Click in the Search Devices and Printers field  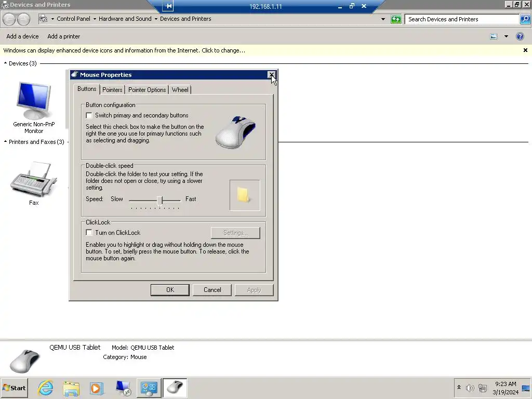(462, 19)
